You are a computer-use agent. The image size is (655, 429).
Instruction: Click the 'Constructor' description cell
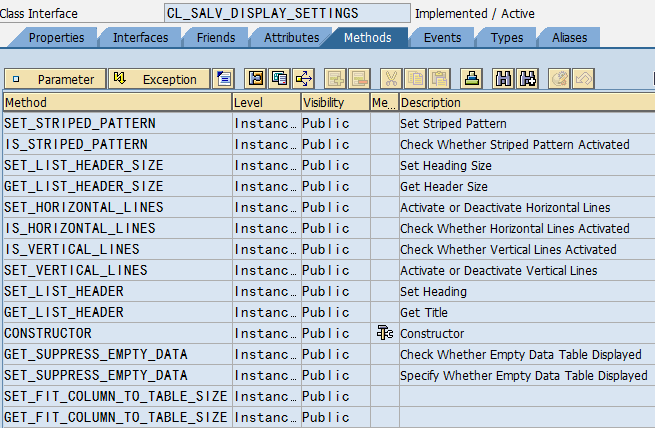pyautogui.click(x=527, y=333)
